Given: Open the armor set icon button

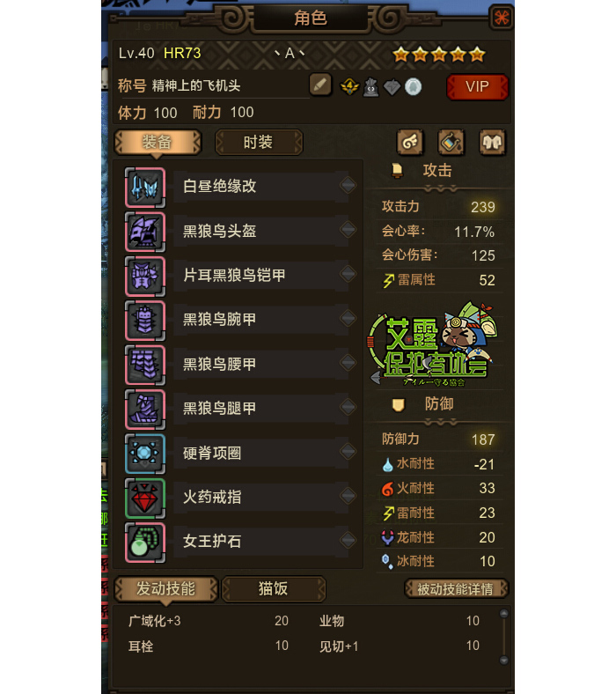Looking at the screenshot, I should click(x=492, y=143).
